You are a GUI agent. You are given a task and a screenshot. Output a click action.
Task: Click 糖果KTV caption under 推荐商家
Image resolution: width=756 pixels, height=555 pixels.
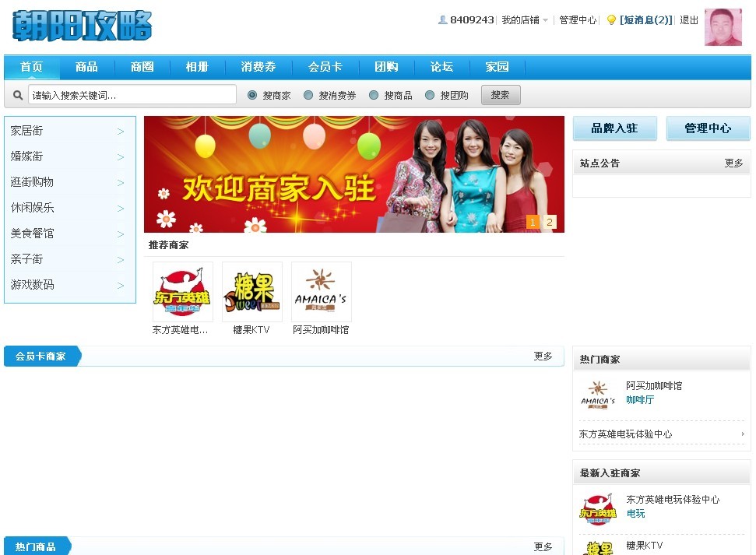pos(251,330)
